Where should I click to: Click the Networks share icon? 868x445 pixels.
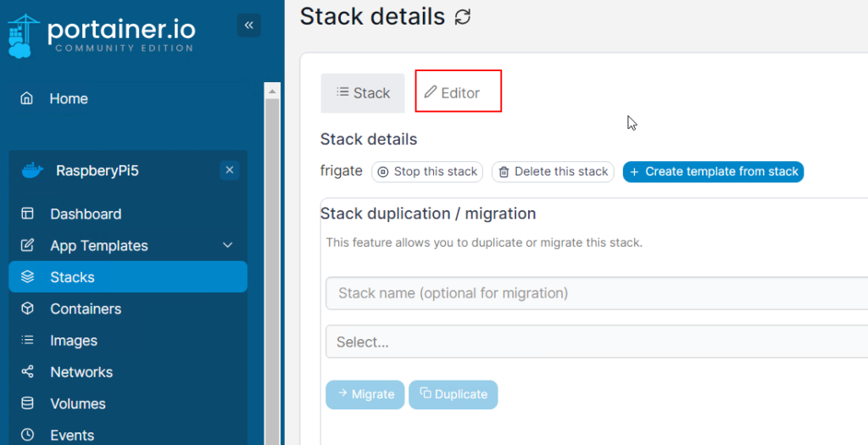point(27,371)
